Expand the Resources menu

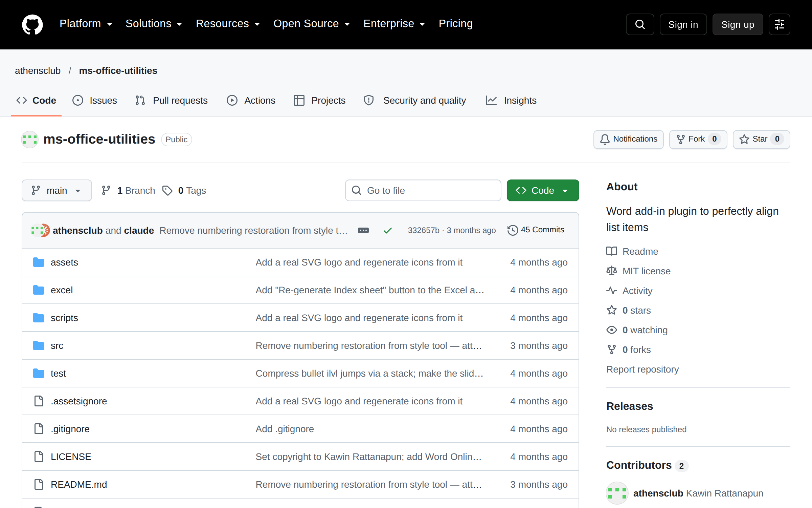(228, 24)
